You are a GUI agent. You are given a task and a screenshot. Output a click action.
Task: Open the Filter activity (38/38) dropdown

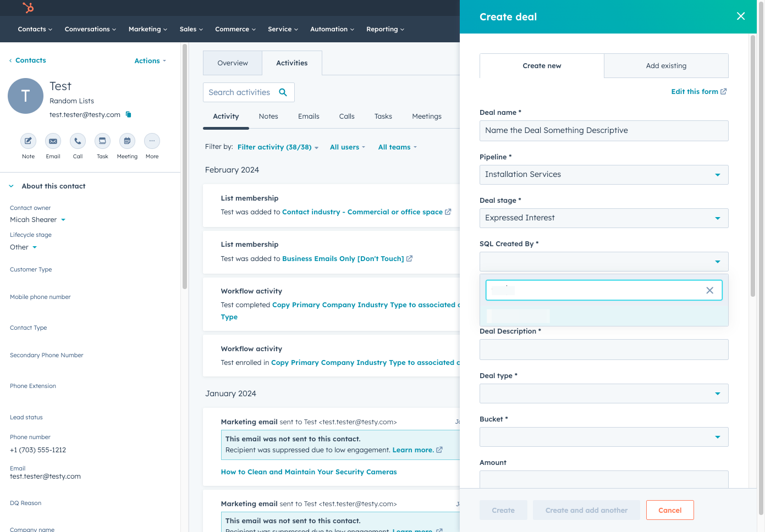278,147
